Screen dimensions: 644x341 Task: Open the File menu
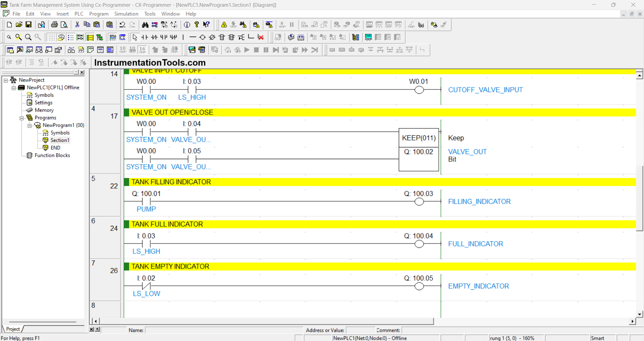click(16, 14)
